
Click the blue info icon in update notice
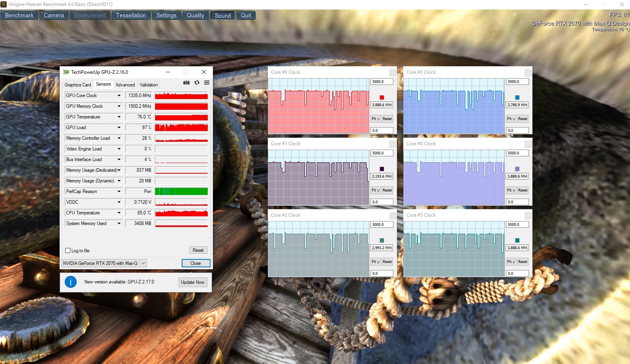pos(71,282)
